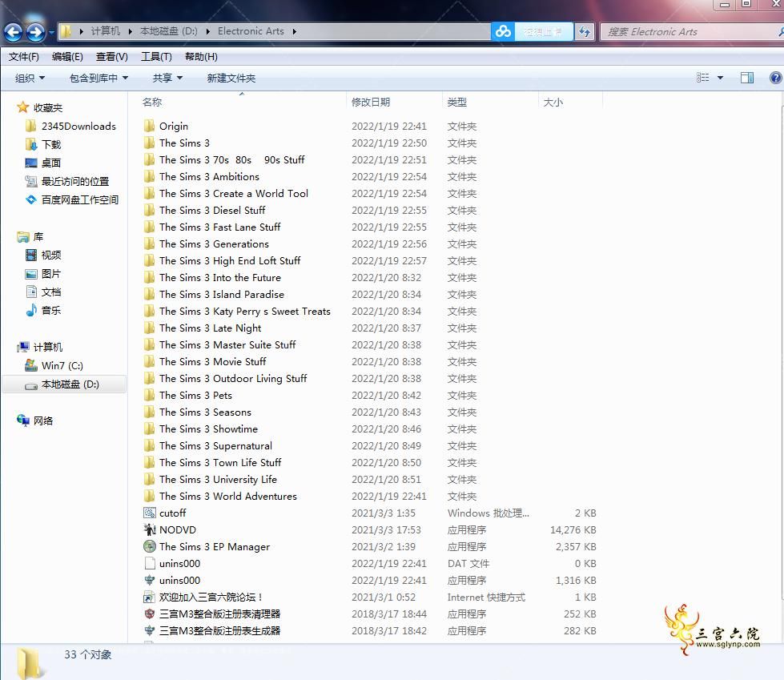Select The Sims 3 Ambitions folder
Viewport: 784px width, 680px height.
click(x=209, y=176)
